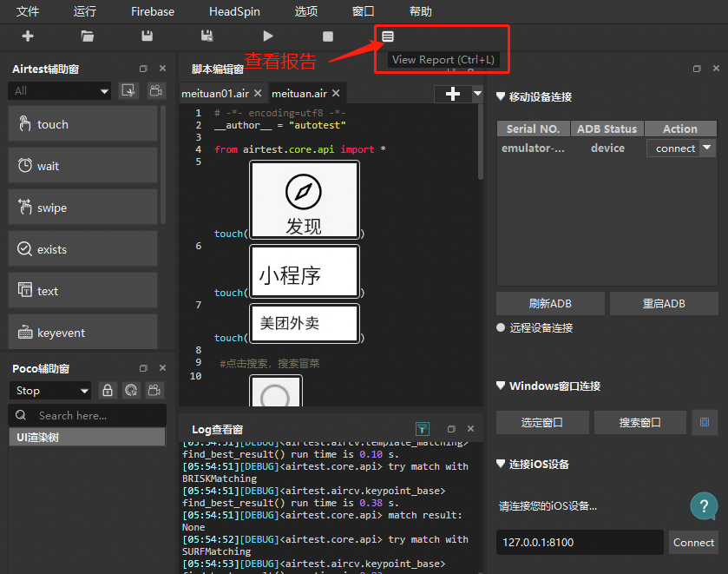Open the HeadSpin menu
The height and width of the screenshot is (574, 728).
click(x=234, y=11)
